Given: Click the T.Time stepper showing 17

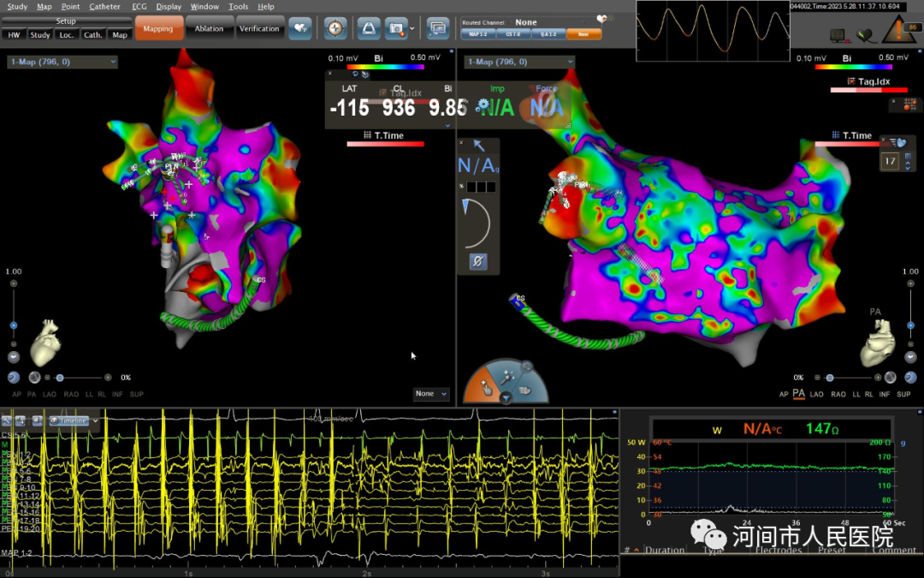Looking at the screenshot, I should (890, 160).
